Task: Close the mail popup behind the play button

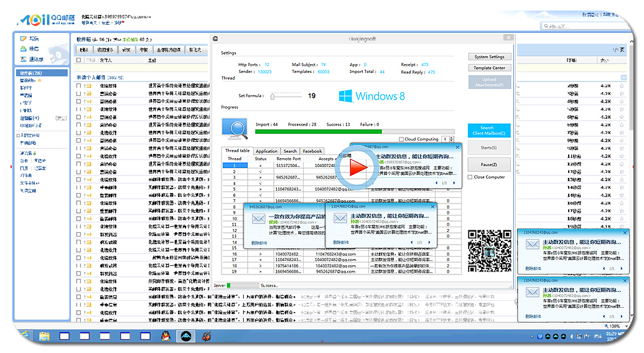Action: 457,147
